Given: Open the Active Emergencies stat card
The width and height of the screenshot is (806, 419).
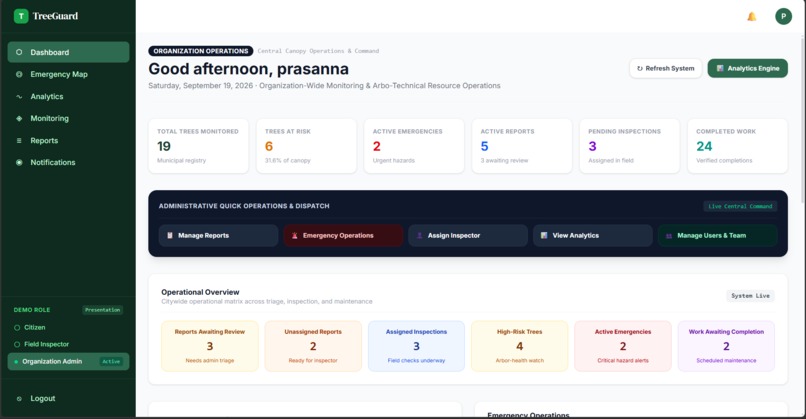Looking at the screenshot, I should [414, 146].
